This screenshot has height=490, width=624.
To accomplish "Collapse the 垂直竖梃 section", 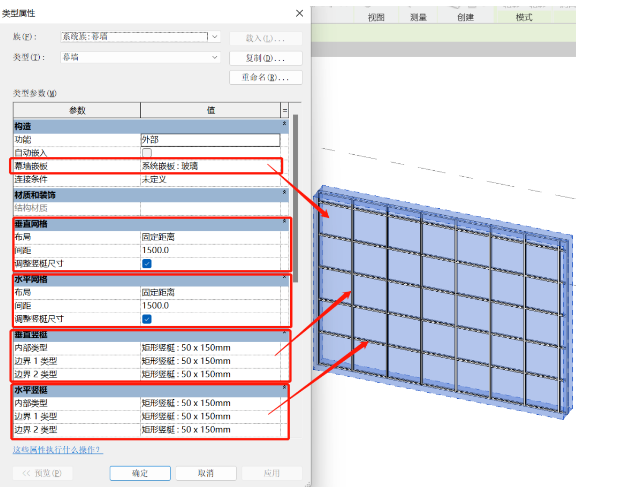I will coord(284,332).
